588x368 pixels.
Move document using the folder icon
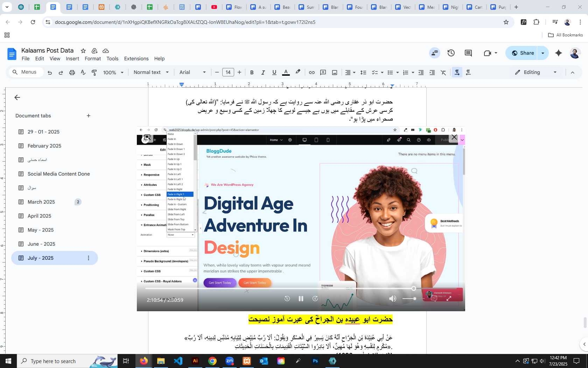[x=94, y=51]
